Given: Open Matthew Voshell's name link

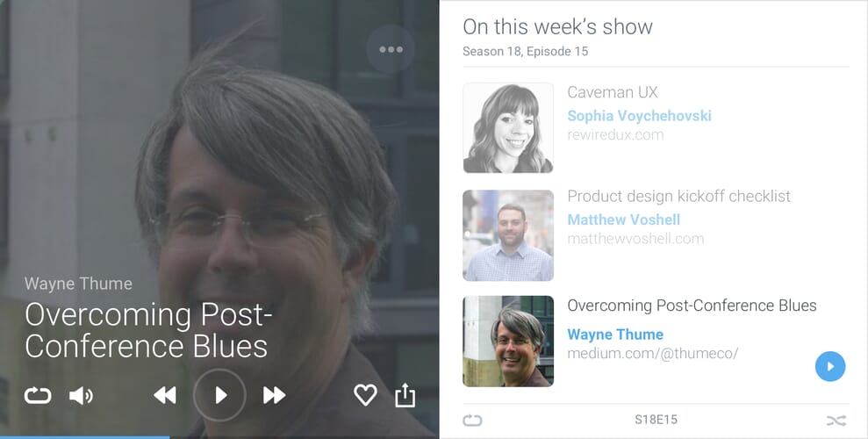Looking at the screenshot, I should click(624, 219).
